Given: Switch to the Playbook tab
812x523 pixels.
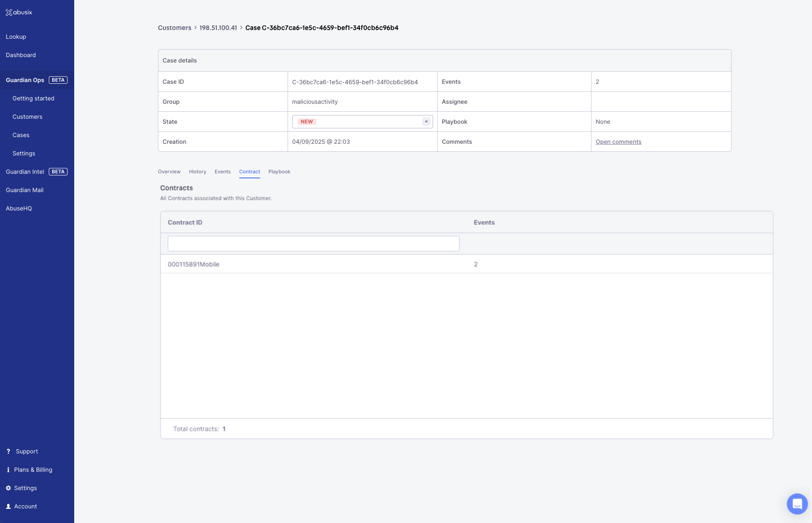Looking at the screenshot, I should point(279,172).
